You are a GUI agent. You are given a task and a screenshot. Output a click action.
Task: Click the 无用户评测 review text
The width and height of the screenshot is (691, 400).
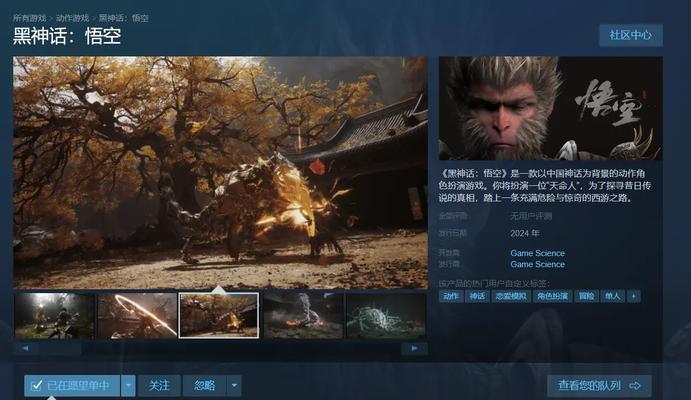(x=531, y=216)
